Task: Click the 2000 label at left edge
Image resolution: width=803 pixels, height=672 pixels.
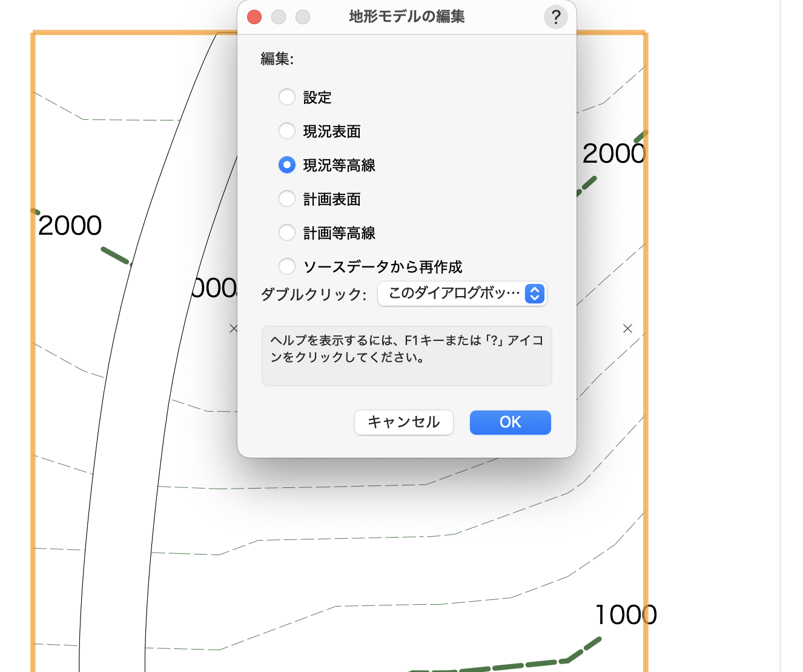Action: click(x=70, y=226)
